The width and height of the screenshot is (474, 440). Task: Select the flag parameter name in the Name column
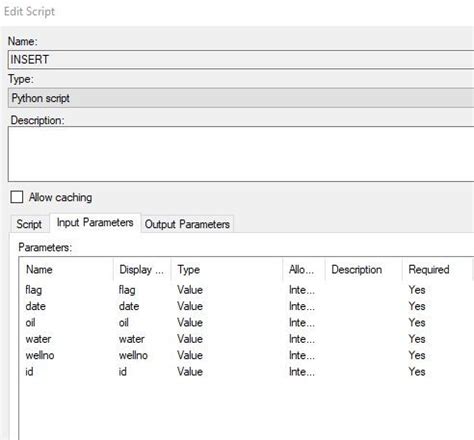click(x=34, y=290)
